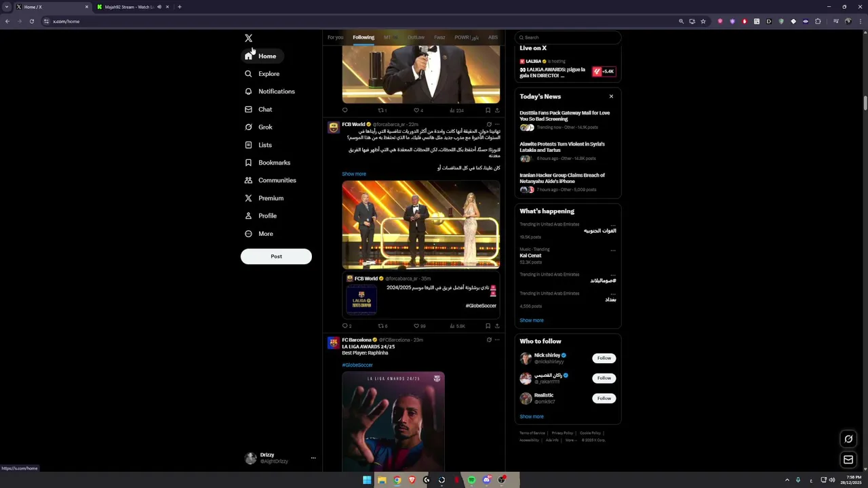Show more Who to follow suggestions
This screenshot has width=868, height=488.
[x=532, y=417]
